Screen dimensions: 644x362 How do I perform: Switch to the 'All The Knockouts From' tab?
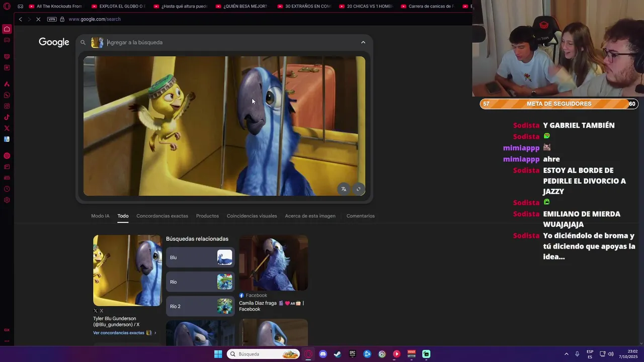click(55, 7)
